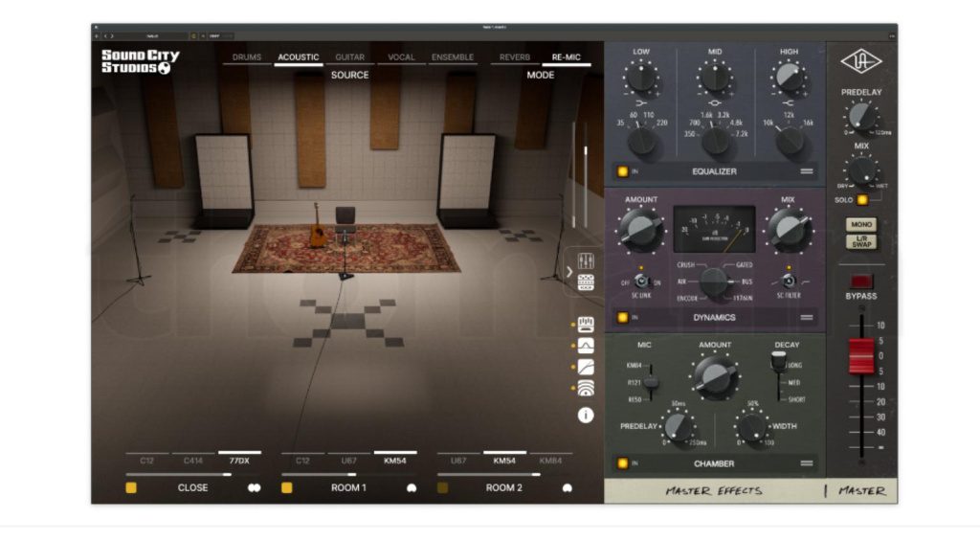The image size is (980, 541).
Task: Enable the ROOM 2 mic toggle
Action: [442, 487]
